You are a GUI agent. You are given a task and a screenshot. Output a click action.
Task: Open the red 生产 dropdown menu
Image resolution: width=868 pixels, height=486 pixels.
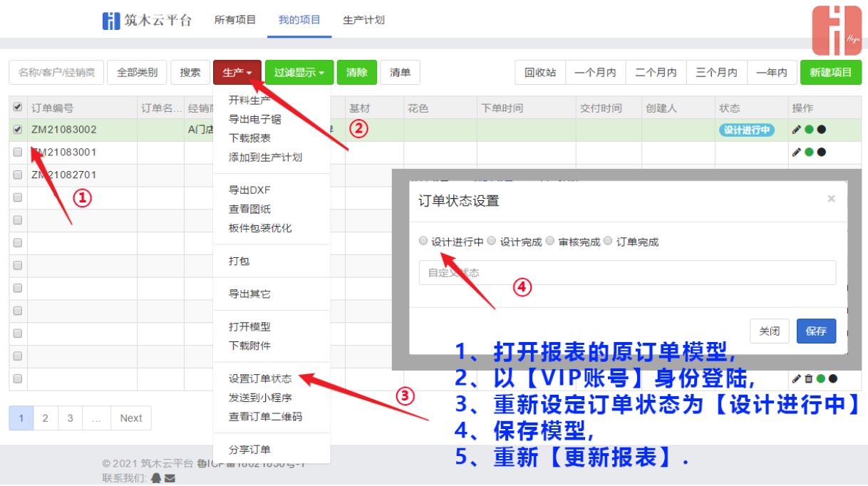tap(237, 72)
